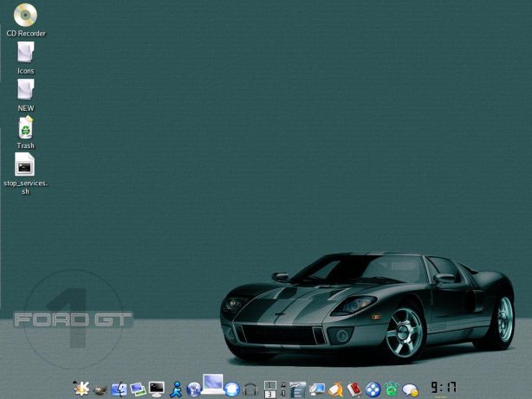Screen dimensions: 532x399
Task: Launch the globe web browser icon
Action: [x=194, y=389]
